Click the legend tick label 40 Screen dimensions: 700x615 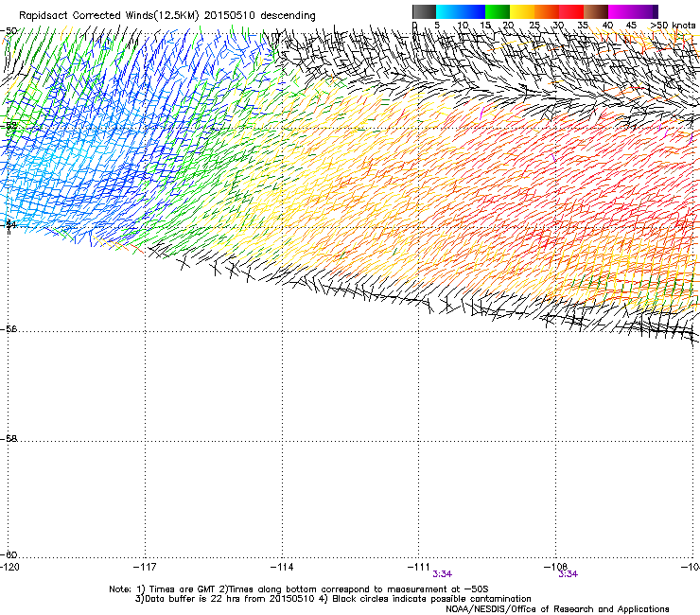607,26
